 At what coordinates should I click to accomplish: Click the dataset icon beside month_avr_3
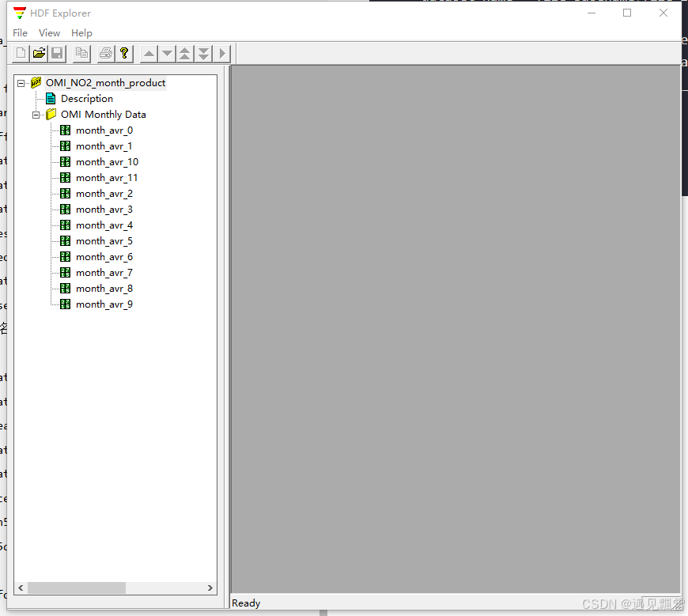click(66, 209)
